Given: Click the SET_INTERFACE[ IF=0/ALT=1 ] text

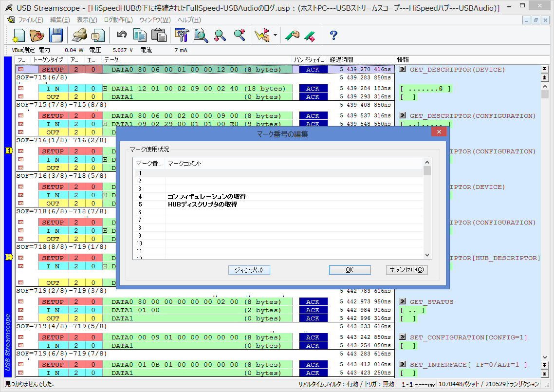Looking at the screenshot, I should 468,364.
